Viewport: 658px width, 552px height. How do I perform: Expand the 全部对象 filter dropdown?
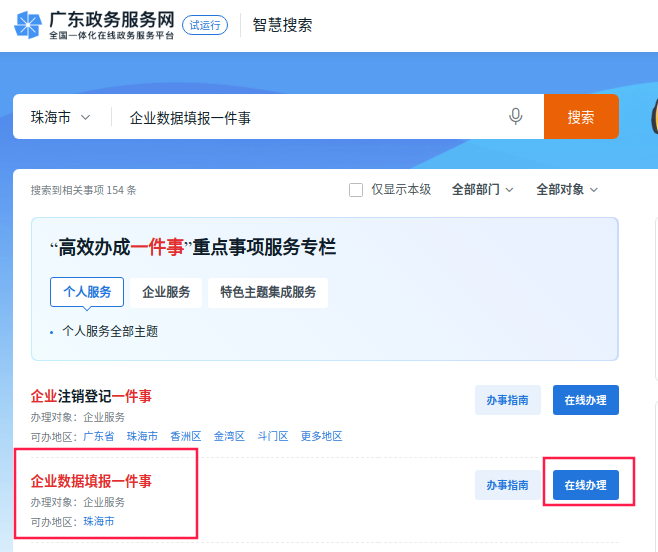point(567,189)
